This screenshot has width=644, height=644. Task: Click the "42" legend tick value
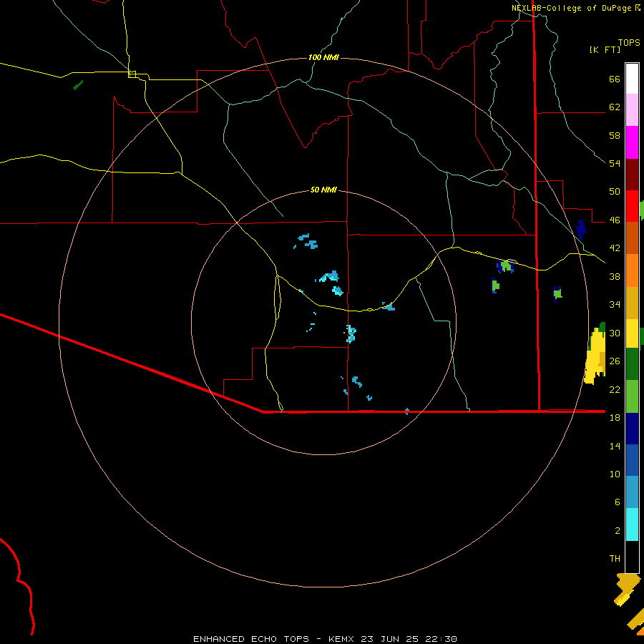coord(615,248)
